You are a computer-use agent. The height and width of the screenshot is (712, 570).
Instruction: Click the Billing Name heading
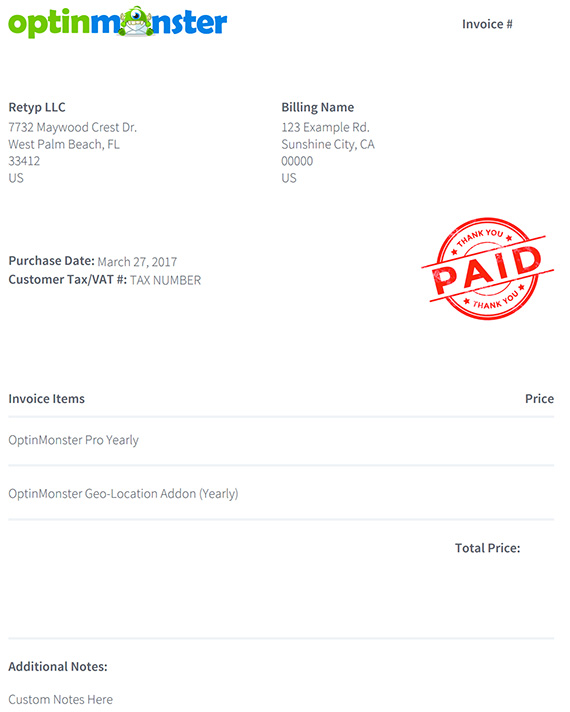(317, 107)
